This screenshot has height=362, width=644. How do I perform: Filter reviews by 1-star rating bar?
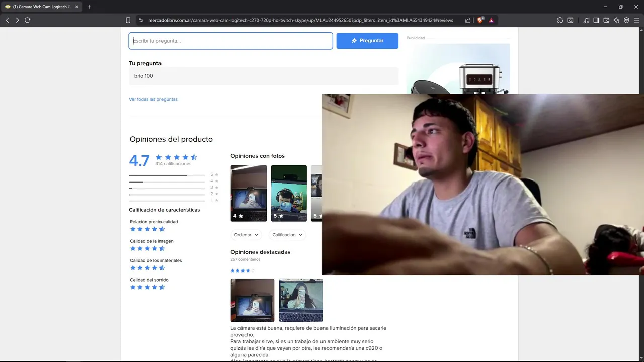174,200
